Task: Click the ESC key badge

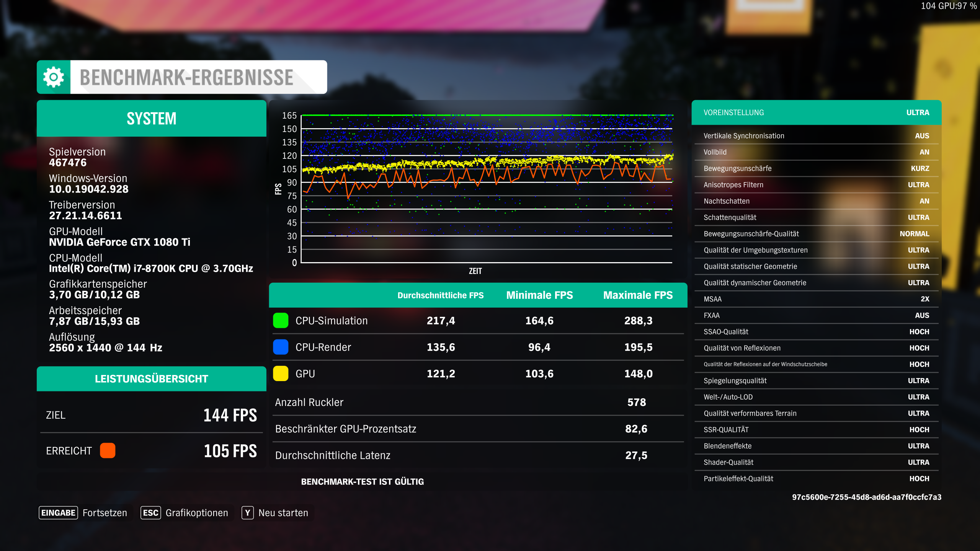Action: pos(151,512)
